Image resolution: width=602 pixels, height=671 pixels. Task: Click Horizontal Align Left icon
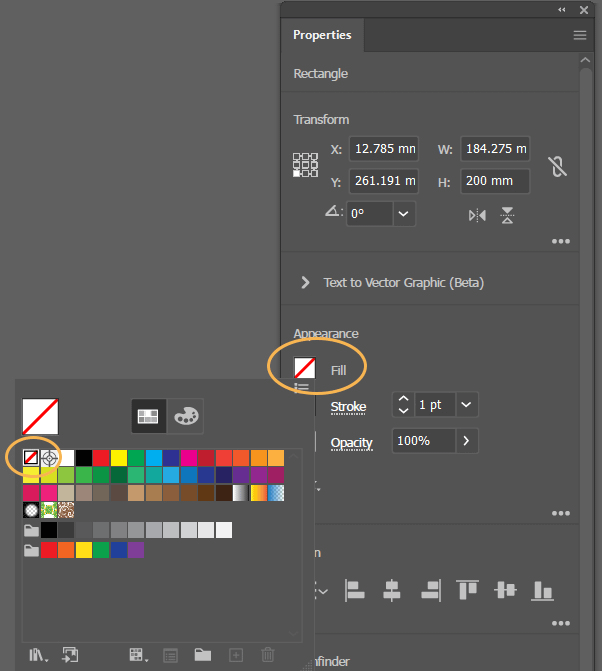(x=354, y=591)
